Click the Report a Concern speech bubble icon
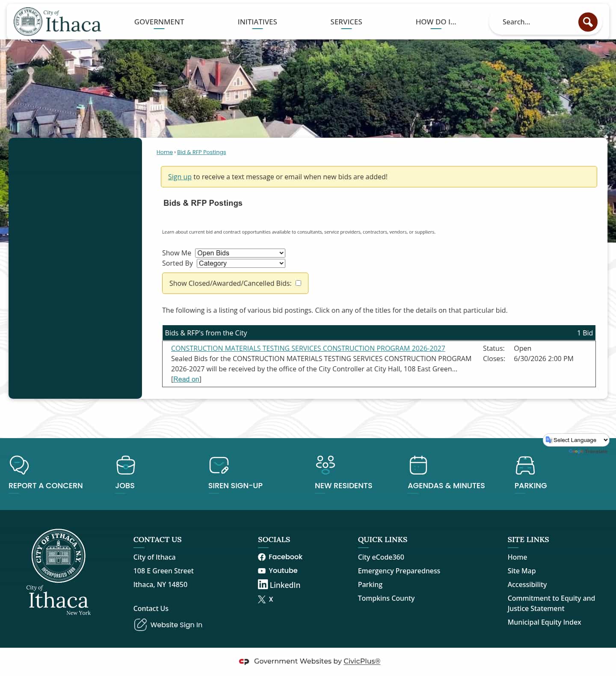 coord(19,465)
